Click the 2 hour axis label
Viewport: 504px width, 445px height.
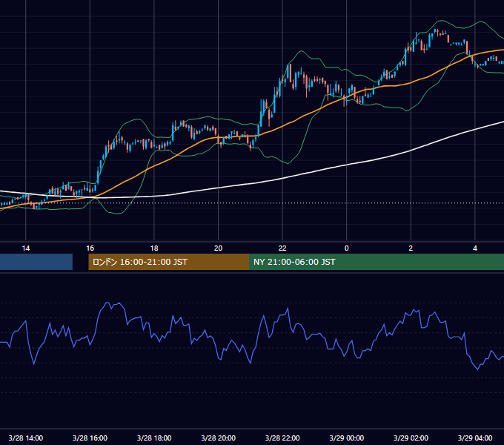pos(411,248)
